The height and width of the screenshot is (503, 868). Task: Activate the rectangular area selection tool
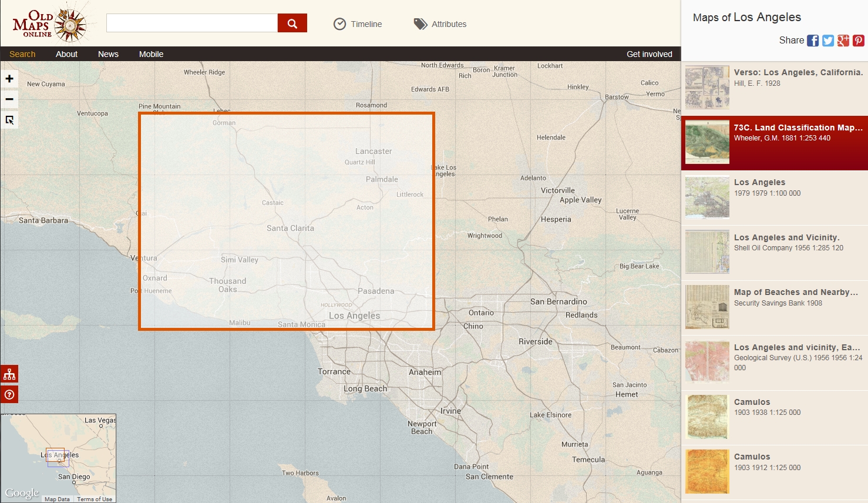click(x=9, y=120)
